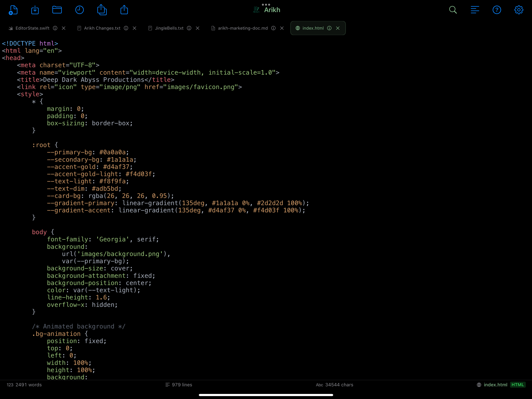Open settings with the gear icon
Screen dimensions: 532x399
[x=519, y=10]
